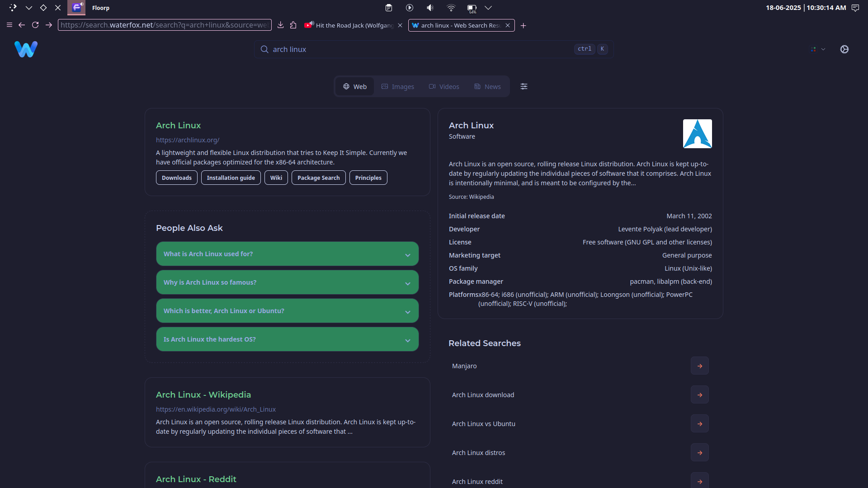Image resolution: width=868 pixels, height=488 pixels.
Task: Open the Wi-Fi network tray icon
Action: point(451,8)
